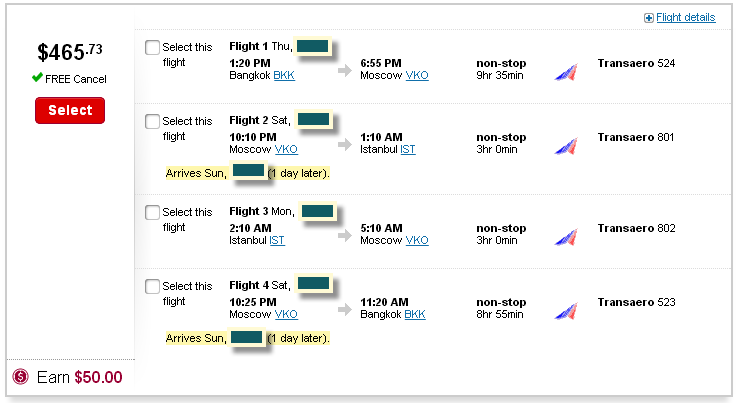
Task: Mark the Flight 4 selection checkbox
Action: click(x=152, y=286)
